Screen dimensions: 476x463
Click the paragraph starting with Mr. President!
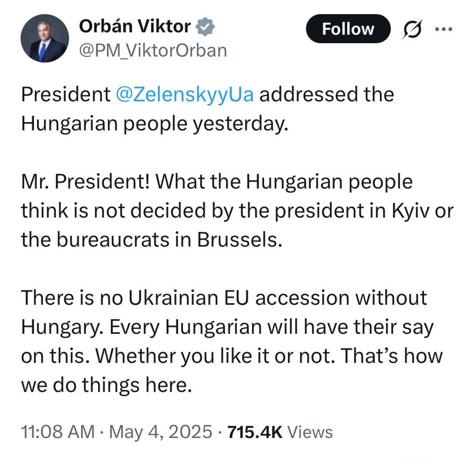[x=238, y=211]
